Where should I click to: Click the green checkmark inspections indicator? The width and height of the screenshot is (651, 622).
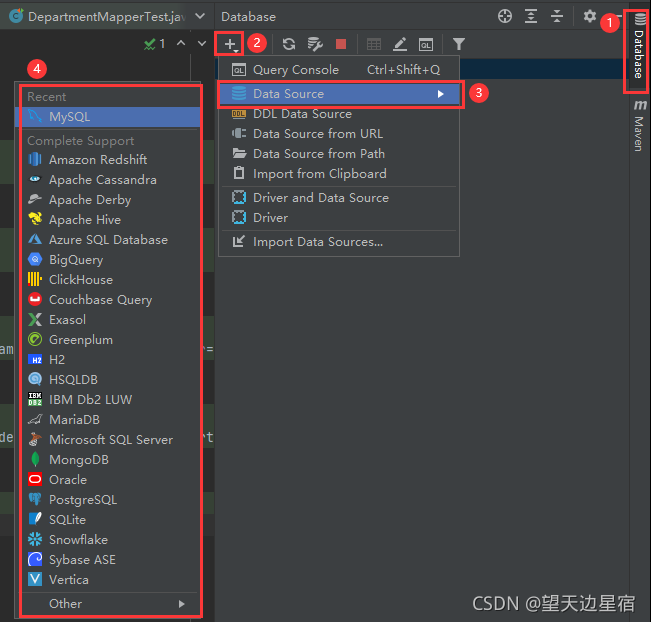(154, 44)
